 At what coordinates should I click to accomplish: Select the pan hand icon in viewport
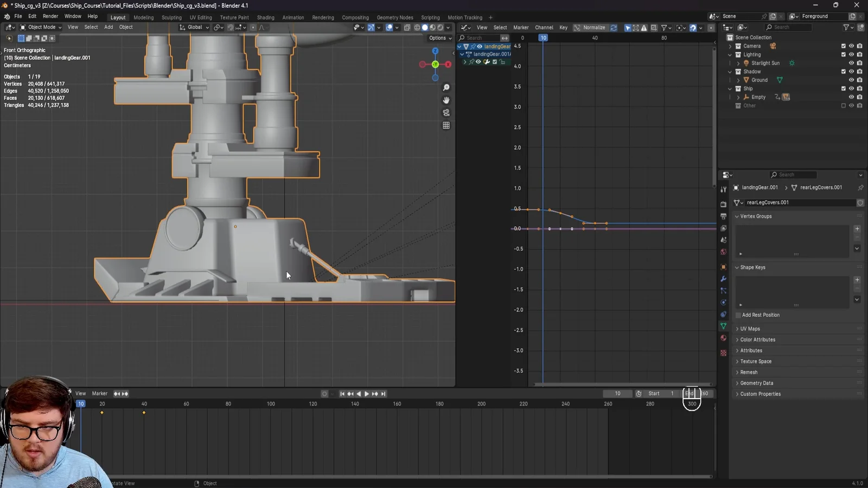click(x=446, y=100)
